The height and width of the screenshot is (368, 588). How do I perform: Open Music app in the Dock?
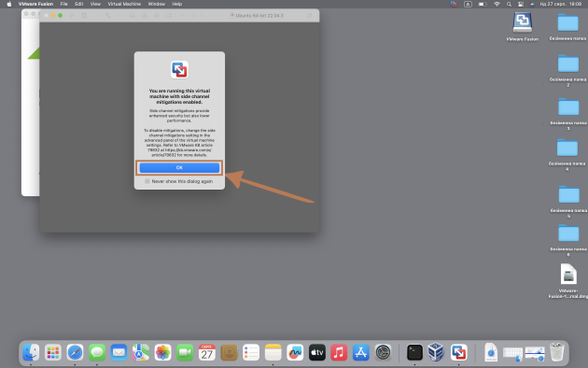[x=339, y=353]
